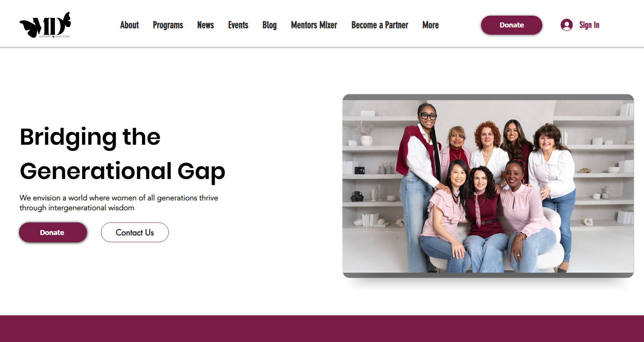This screenshot has height=342, width=644.
Task: Click the maroon banner at page bottom
Action: (322, 329)
